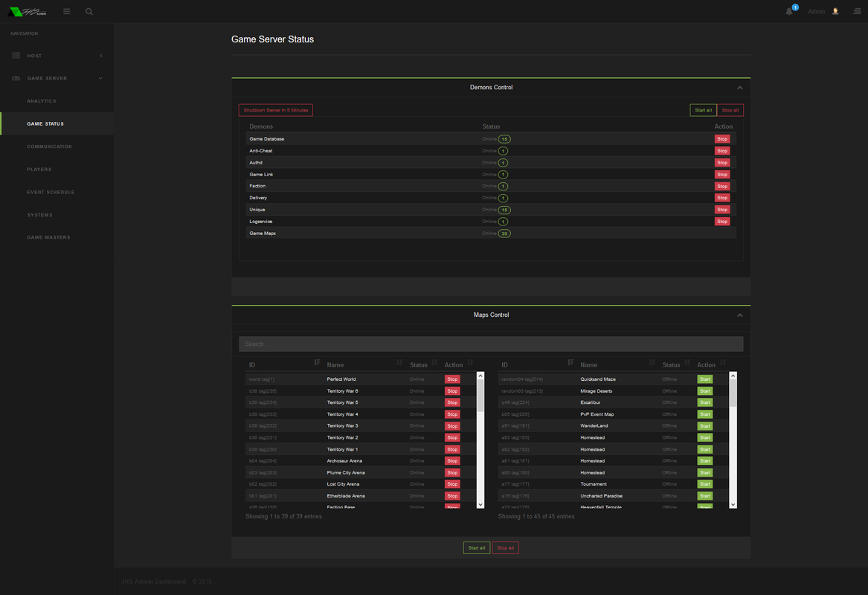Image resolution: width=868 pixels, height=595 pixels.
Task: Start the Uncharted Paradise map
Action: pos(704,496)
